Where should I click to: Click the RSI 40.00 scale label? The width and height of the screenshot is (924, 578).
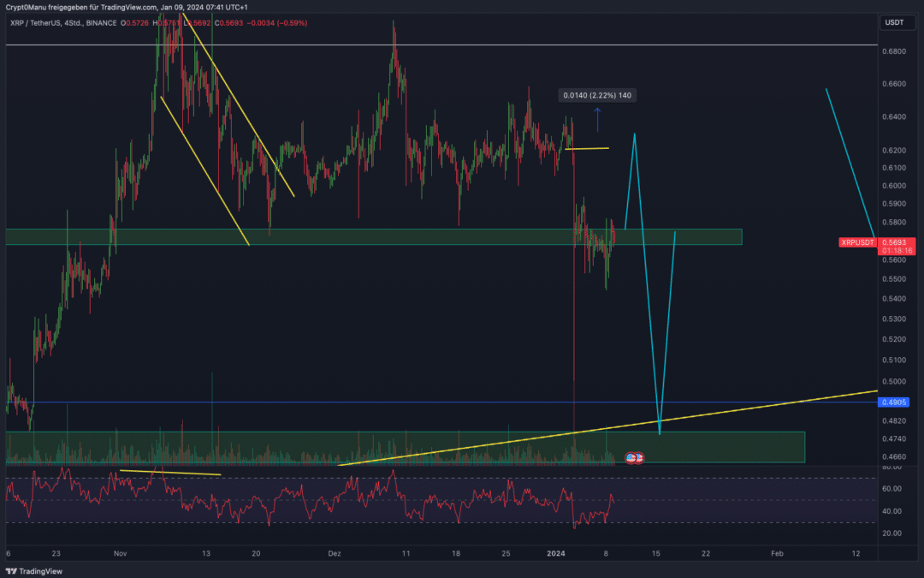[x=891, y=511]
